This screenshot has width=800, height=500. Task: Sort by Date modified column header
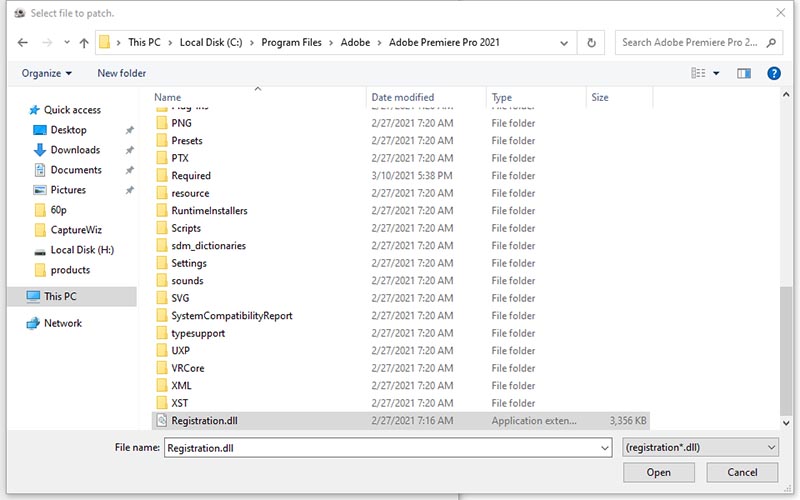pos(403,97)
